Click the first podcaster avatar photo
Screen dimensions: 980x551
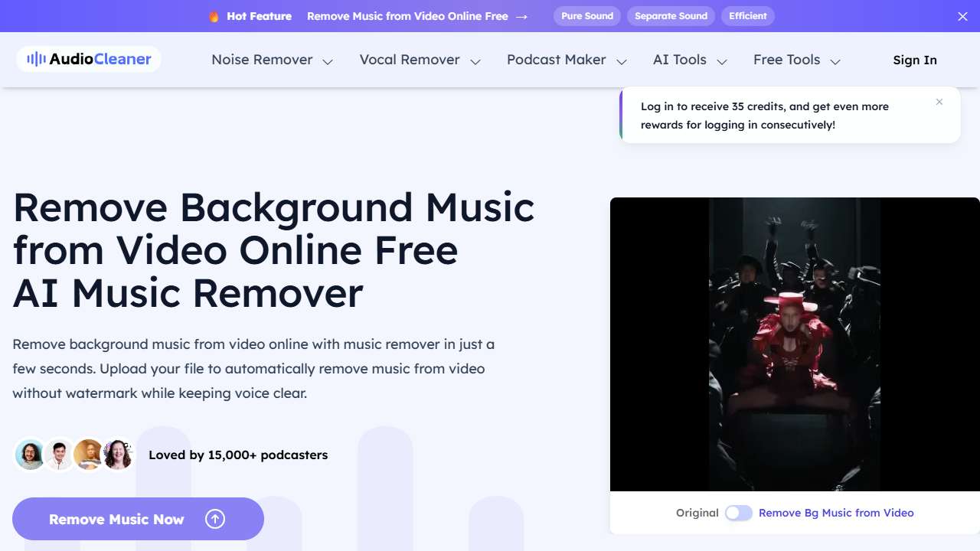pos(30,454)
